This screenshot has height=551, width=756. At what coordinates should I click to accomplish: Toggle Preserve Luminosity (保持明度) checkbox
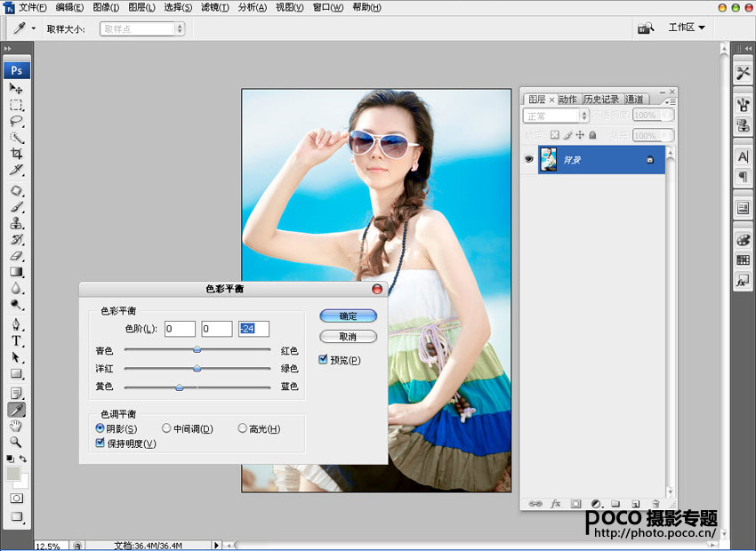(100, 443)
